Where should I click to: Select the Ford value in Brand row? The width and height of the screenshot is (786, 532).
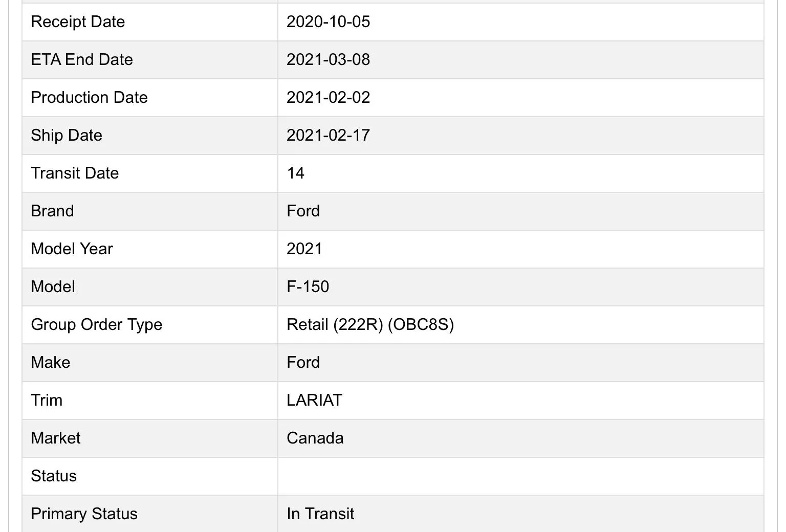point(303,211)
